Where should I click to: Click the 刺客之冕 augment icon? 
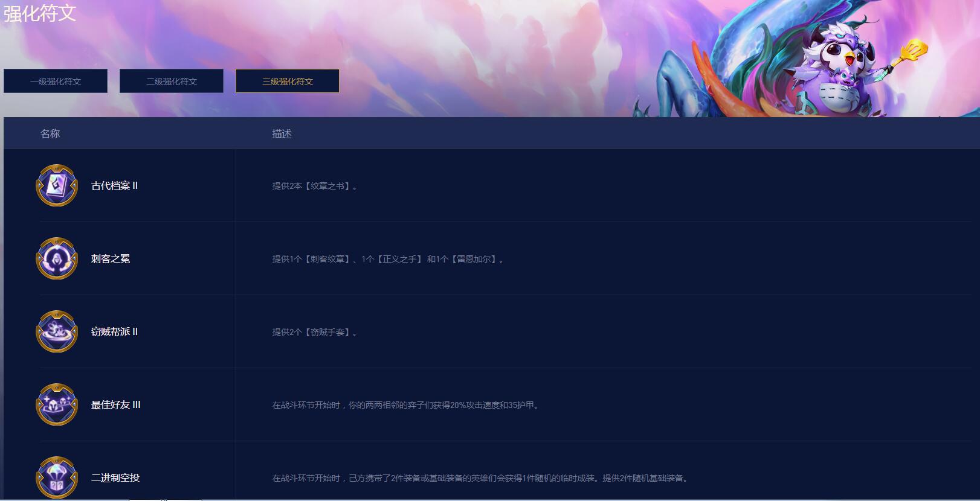57,259
